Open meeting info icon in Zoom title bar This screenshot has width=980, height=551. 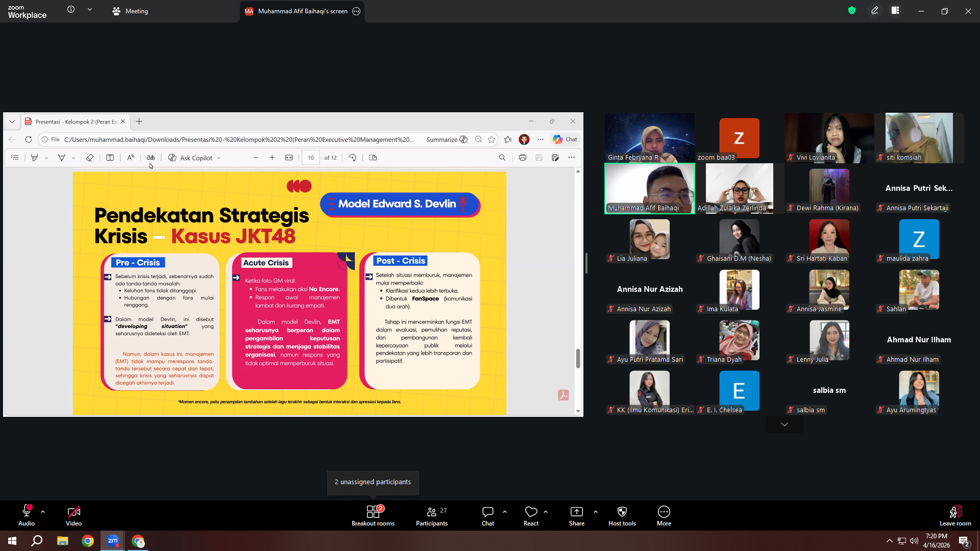click(x=71, y=10)
